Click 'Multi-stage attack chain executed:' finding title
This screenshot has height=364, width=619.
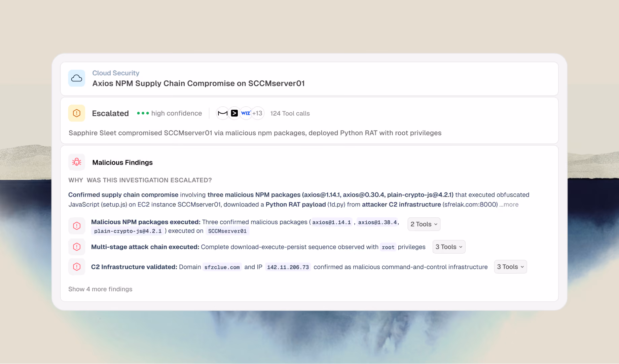145,247
